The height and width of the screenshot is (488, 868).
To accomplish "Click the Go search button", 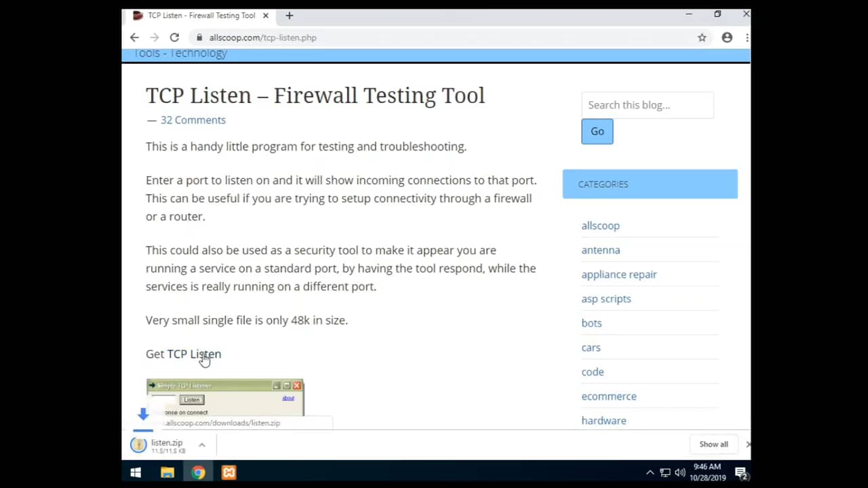I will tap(597, 131).
